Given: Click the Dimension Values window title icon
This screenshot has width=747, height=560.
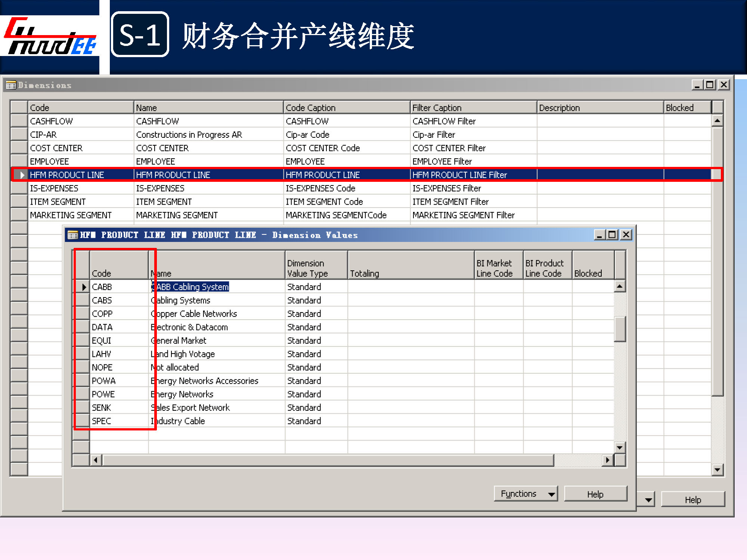Looking at the screenshot, I should (x=72, y=235).
